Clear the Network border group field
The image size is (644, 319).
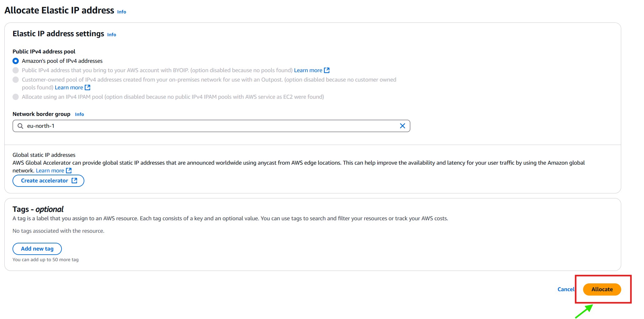coord(402,126)
